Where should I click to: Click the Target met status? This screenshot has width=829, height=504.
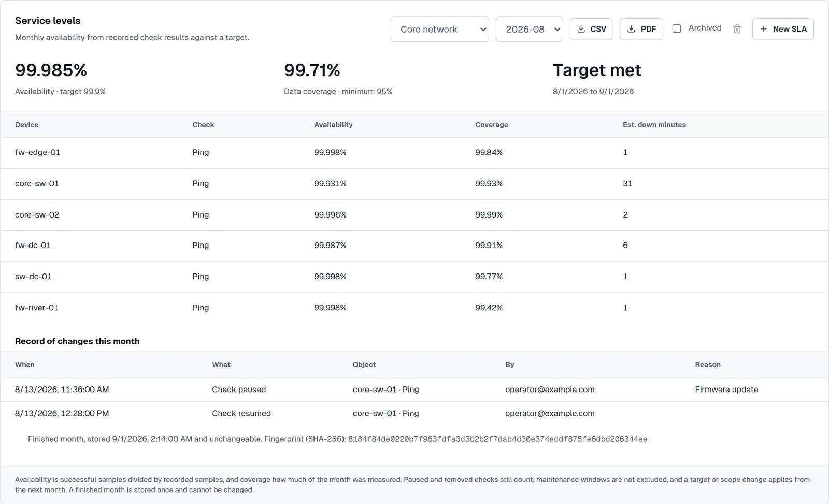597,70
